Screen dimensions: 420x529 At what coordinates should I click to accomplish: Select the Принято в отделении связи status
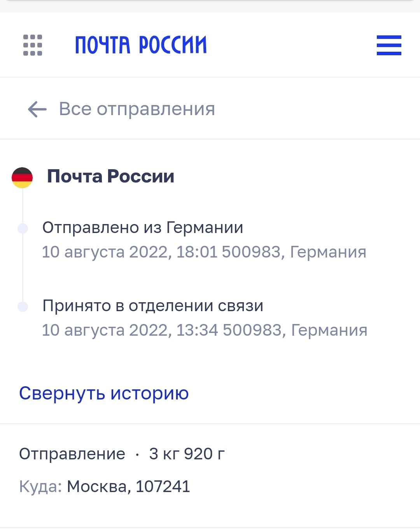point(153,306)
